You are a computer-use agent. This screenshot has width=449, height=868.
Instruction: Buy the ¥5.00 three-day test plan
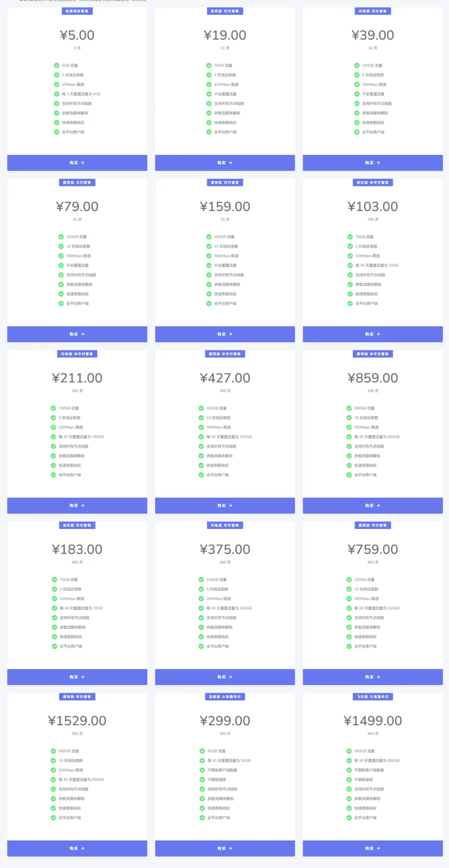[x=77, y=163]
